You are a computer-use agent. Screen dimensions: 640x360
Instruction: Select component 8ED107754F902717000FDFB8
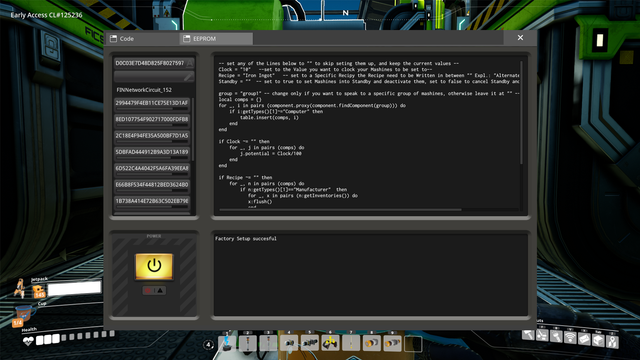tap(152, 120)
